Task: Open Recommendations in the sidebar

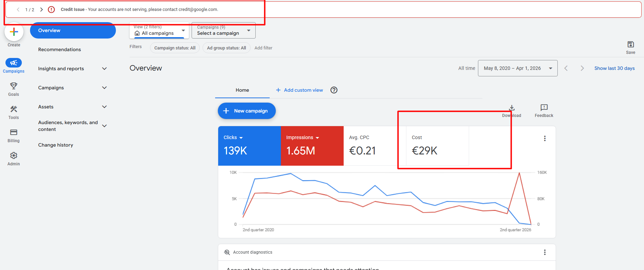Action: tap(60, 49)
